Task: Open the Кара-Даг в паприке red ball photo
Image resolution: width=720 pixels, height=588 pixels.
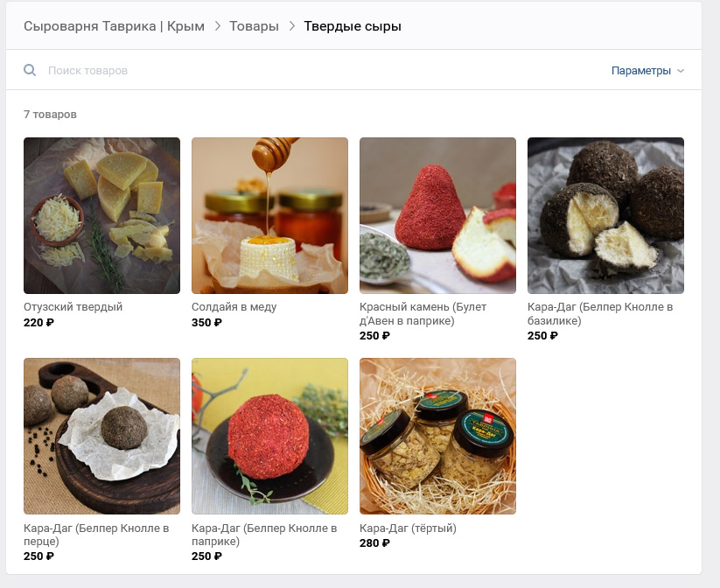Action: tap(270, 436)
